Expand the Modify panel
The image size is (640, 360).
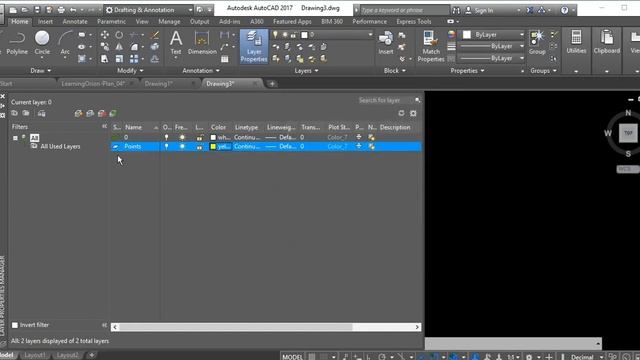tap(130, 71)
